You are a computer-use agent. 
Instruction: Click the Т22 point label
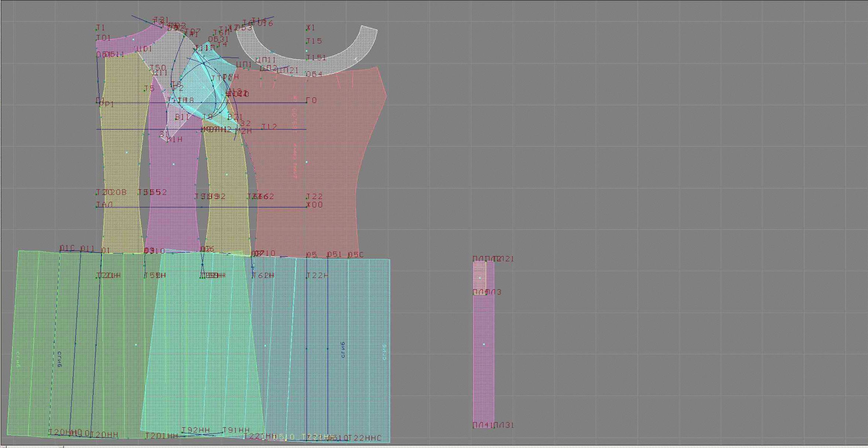(314, 196)
